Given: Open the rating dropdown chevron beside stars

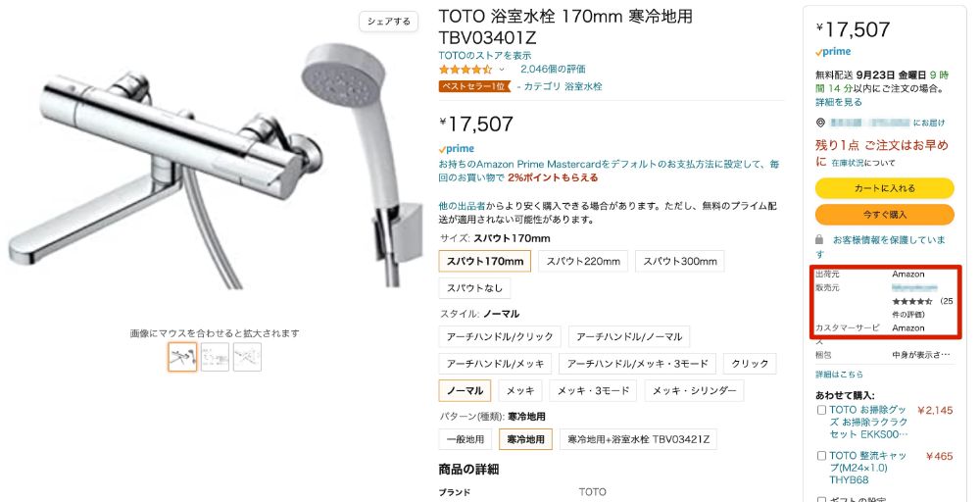Looking at the screenshot, I should point(501,70).
